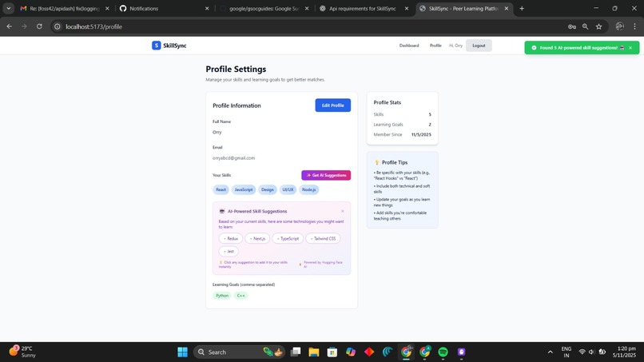The image size is (644, 362).
Task: Go forward in browser history
Action: tap(24, 26)
